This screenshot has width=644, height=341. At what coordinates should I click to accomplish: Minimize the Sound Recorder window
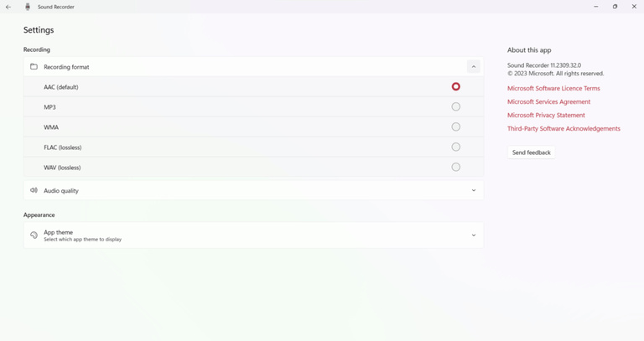[x=595, y=7]
